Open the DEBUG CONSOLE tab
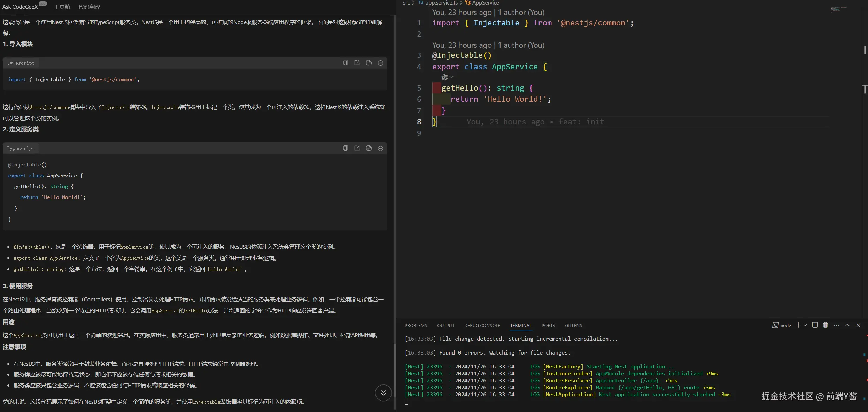868x412 pixels. coord(482,326)
